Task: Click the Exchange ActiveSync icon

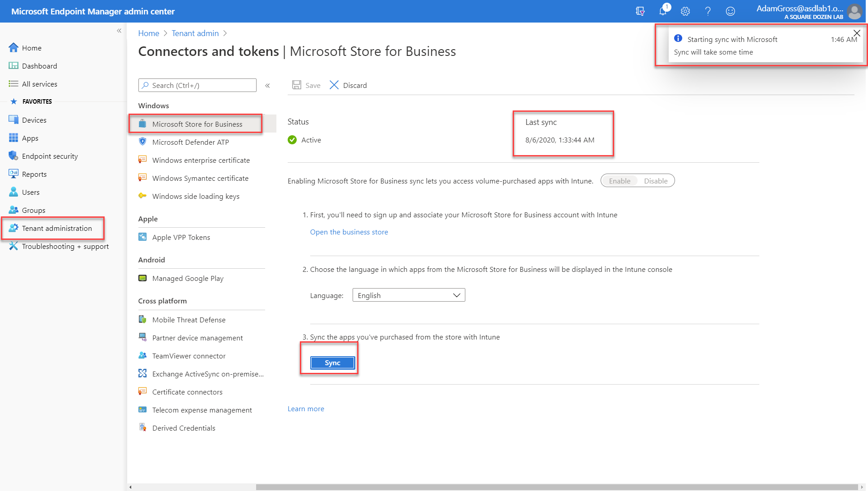Action: [142, 374]
